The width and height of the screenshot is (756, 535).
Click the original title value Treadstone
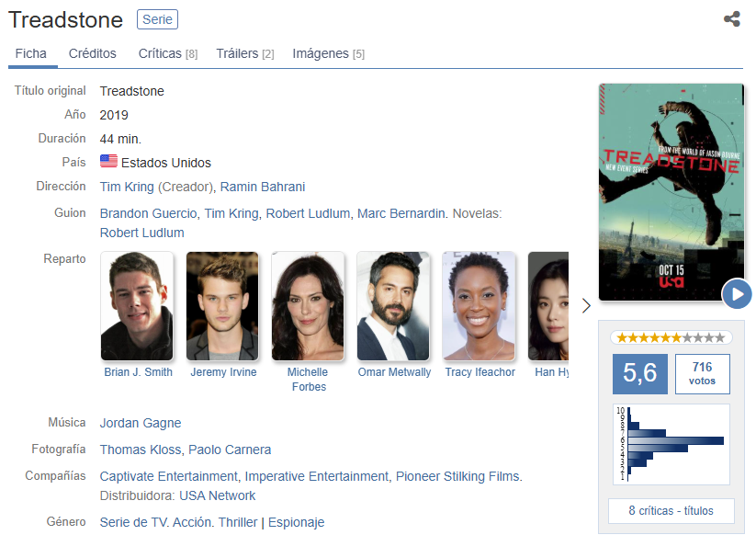[131, 91]
